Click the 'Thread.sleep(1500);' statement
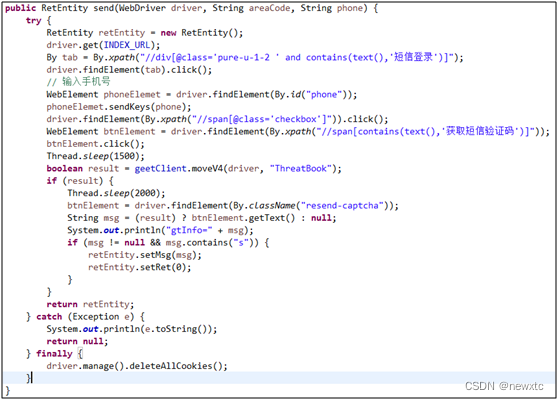559x400 pixels. (96, 156)
